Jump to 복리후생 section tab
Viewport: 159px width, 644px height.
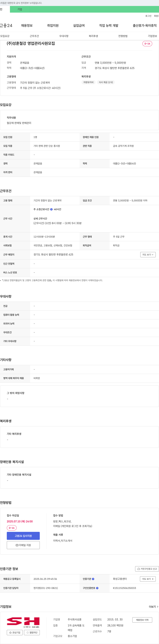click(93, 36)
